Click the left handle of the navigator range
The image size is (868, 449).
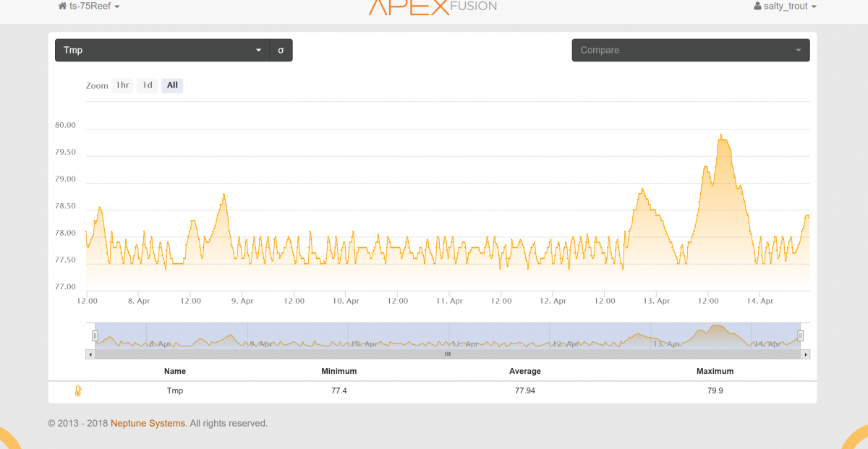(95, 335)
